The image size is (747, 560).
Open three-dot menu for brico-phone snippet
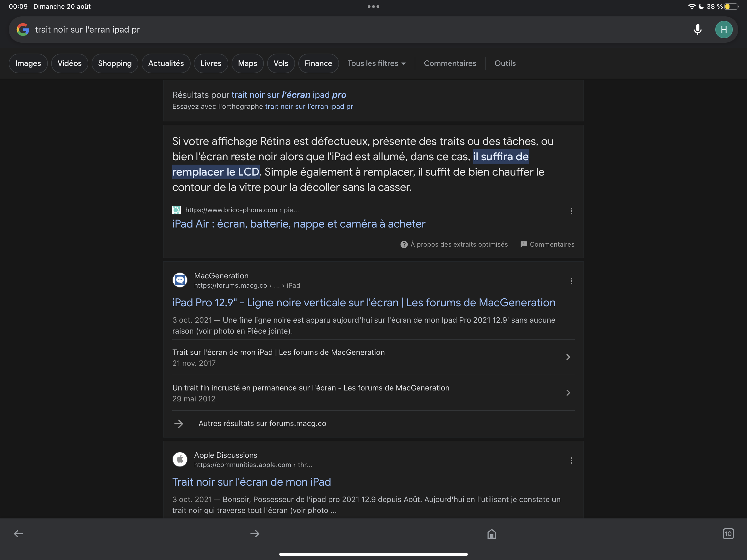[571, 211]
